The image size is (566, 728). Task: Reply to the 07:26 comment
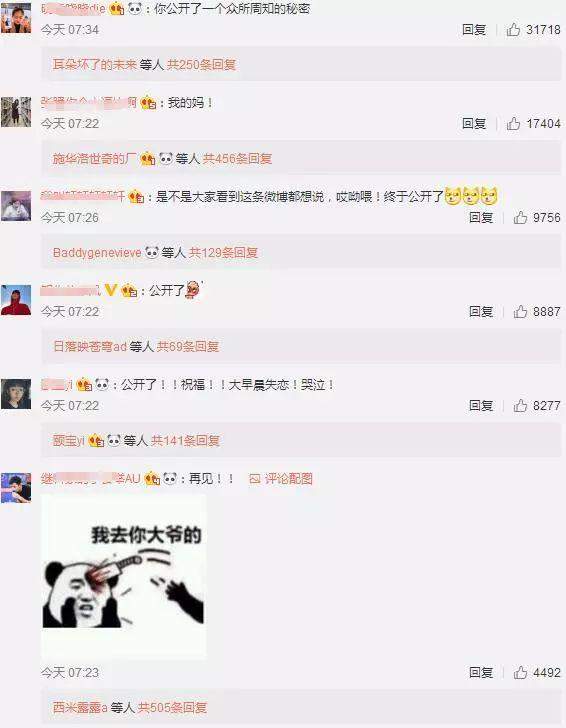coord(481,217)
